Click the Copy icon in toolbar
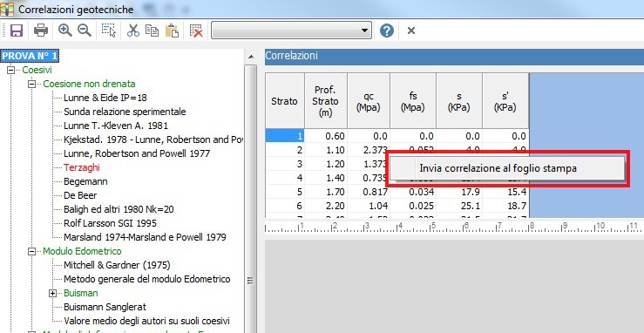This screenshot has width=644, height=333. click(x=152, y=31)
